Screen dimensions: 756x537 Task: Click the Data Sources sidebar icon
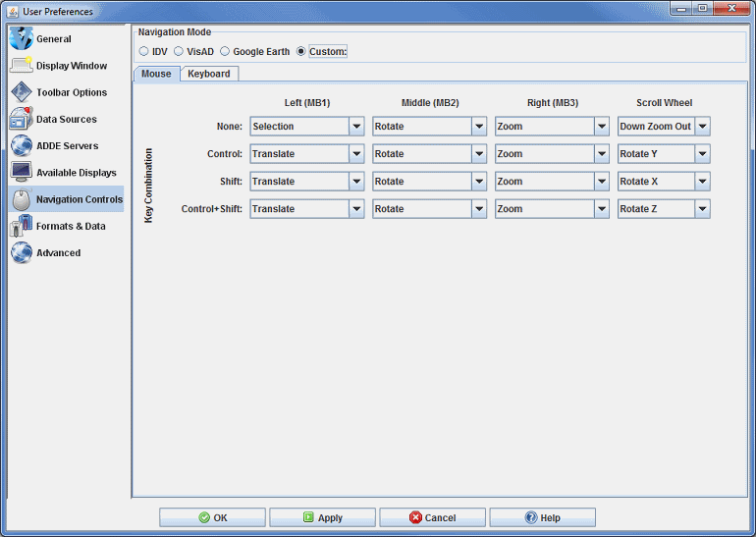22,119
